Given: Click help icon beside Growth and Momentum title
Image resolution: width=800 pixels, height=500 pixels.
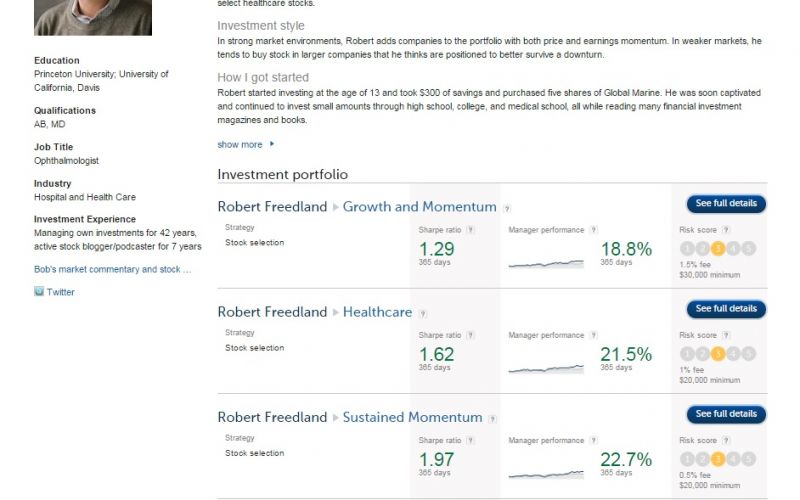Looking at the screenshot, I should [507, 208].
